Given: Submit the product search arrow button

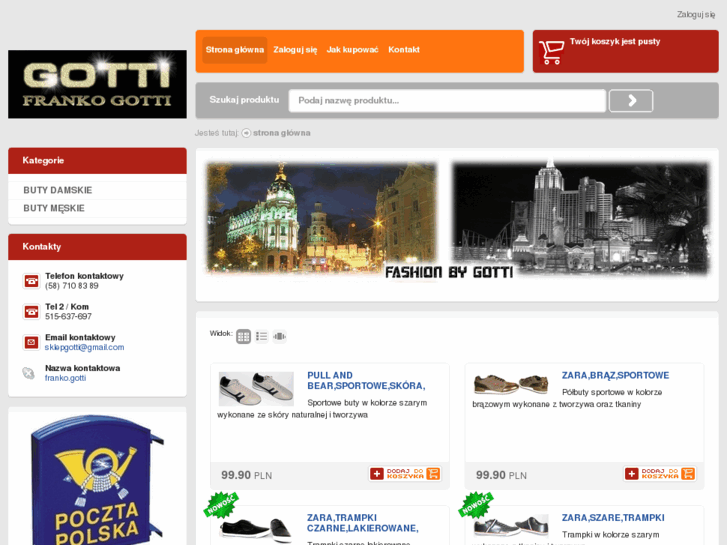Looking at the screenshot, I should coord(631,101).
